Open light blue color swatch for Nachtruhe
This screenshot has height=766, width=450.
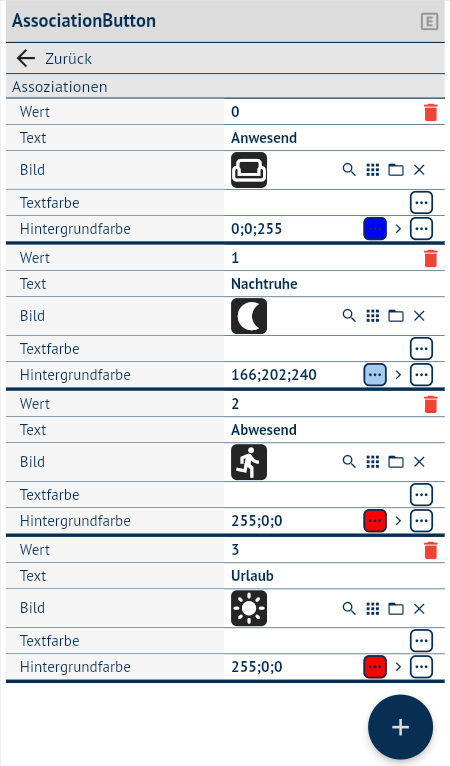[x=375, y=375]
